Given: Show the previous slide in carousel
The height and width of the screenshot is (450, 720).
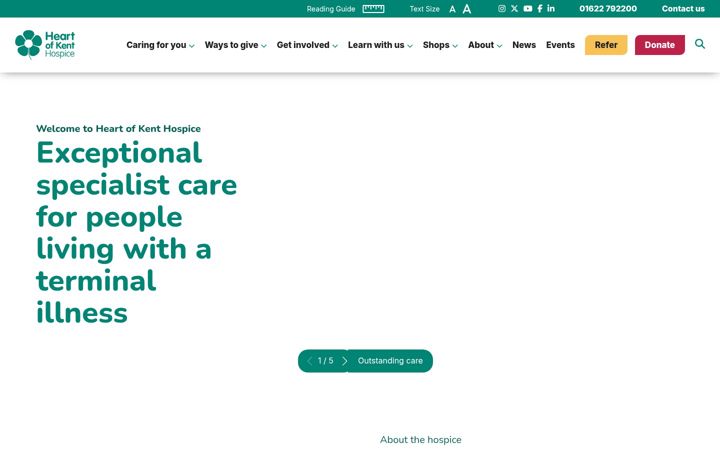Looking at the screenshot, I should [309, 361].
